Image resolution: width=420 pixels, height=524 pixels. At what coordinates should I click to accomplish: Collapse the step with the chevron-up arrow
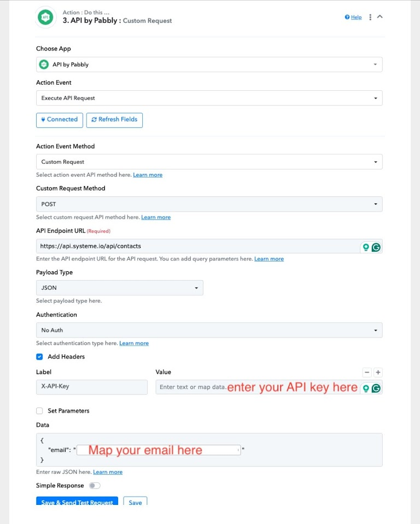click(380, 16)
